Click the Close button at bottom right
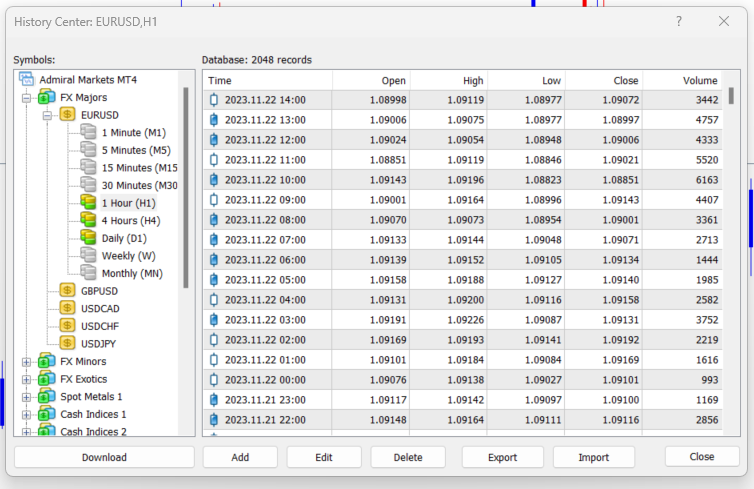 (x=702, y=456)
